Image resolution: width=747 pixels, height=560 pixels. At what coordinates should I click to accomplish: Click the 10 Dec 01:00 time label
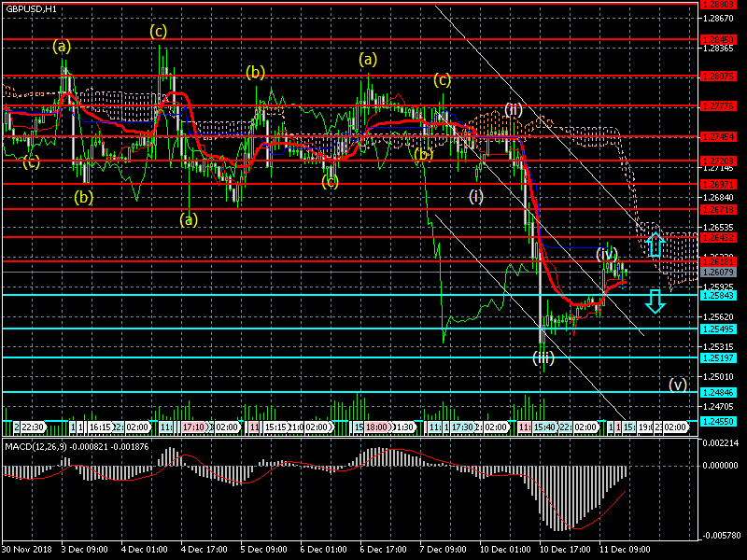pyautogui.click(x=506, y=550)
